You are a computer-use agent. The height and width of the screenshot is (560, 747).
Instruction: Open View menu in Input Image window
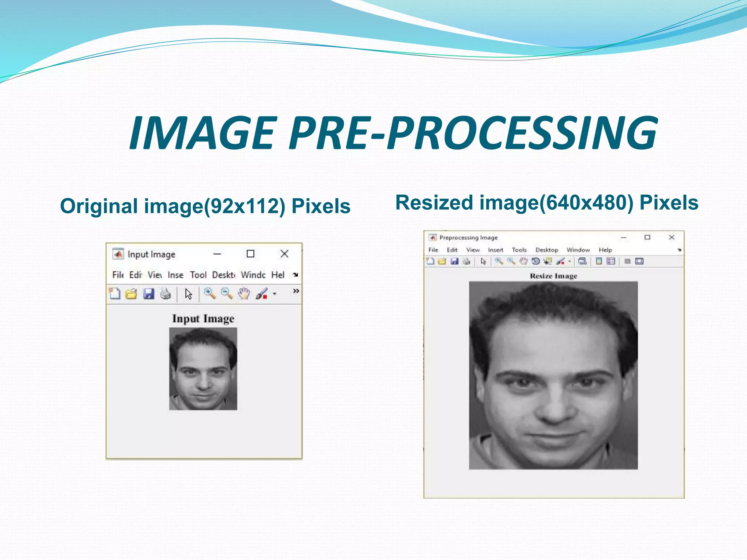point(155,275)
